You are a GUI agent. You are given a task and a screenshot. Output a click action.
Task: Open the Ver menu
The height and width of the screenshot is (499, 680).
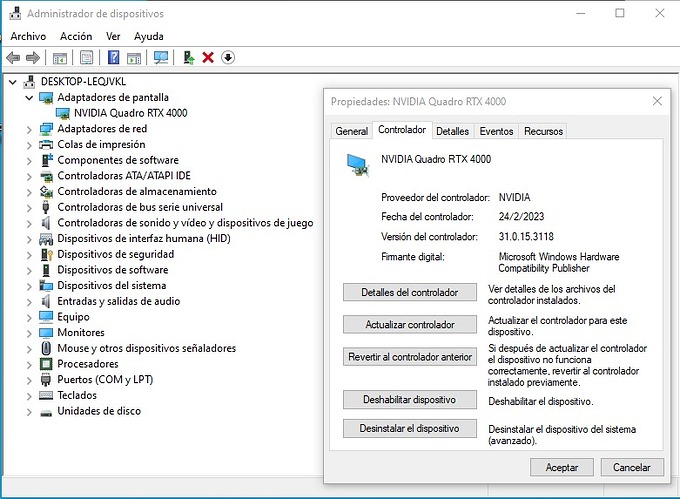(x=113, y=36)
